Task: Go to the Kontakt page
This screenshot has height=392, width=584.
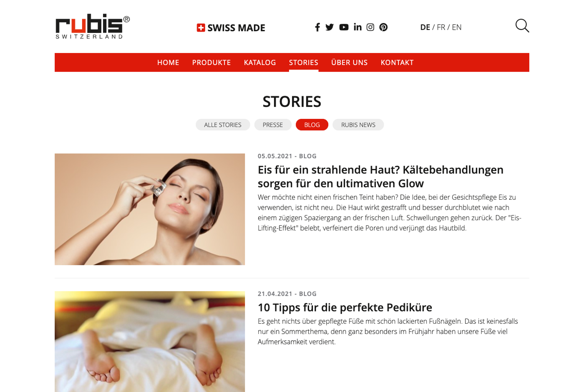Action: (397, 63)
